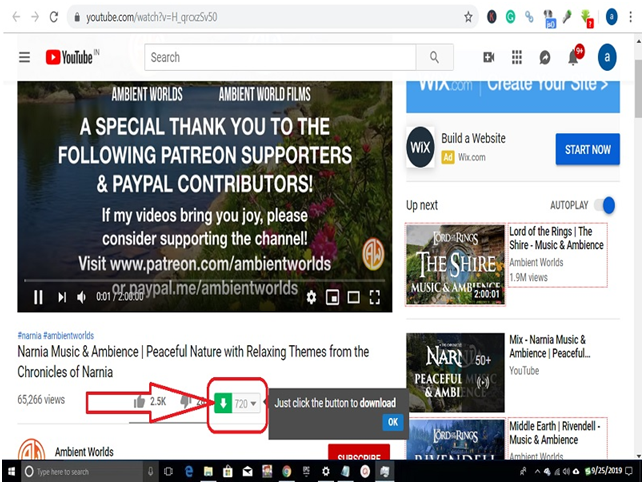
Task: Click the Wix Create Your Site banner
Action: [x=513, y=97]
